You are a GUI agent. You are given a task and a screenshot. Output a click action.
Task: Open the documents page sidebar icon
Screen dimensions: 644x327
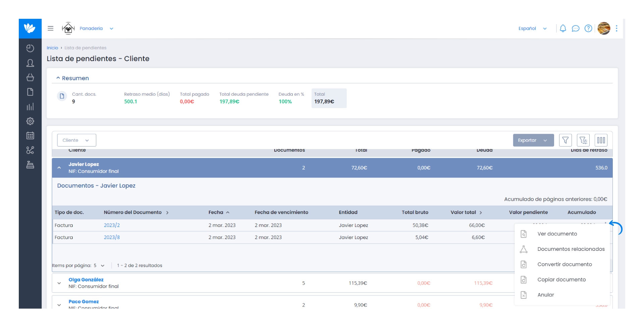(30, 92)
